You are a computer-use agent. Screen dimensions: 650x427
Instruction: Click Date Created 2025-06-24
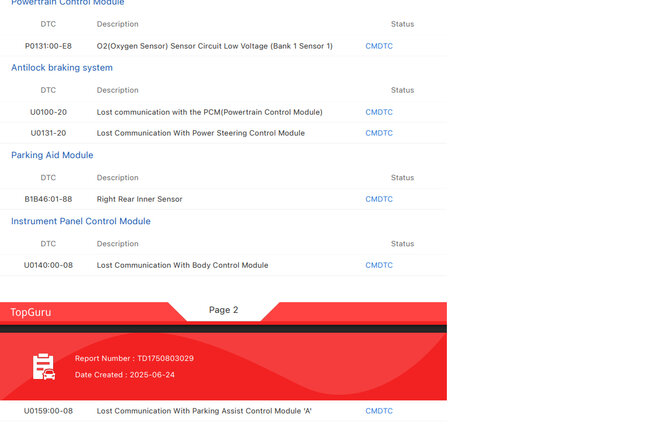[125, 375]
